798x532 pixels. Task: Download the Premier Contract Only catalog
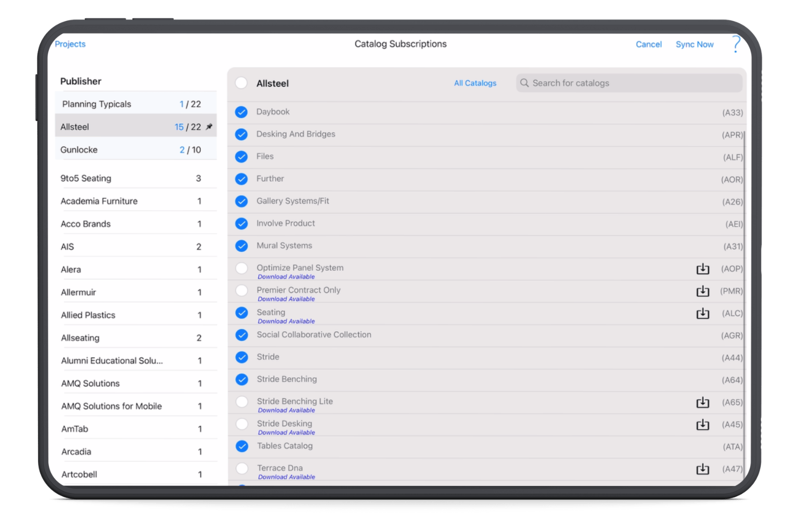click(x=703, y=291)
